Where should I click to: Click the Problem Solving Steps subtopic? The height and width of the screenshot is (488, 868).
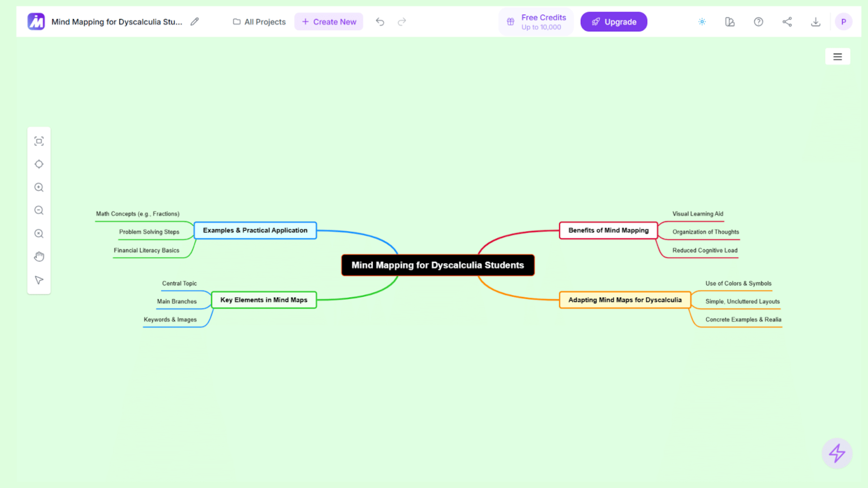149,232
